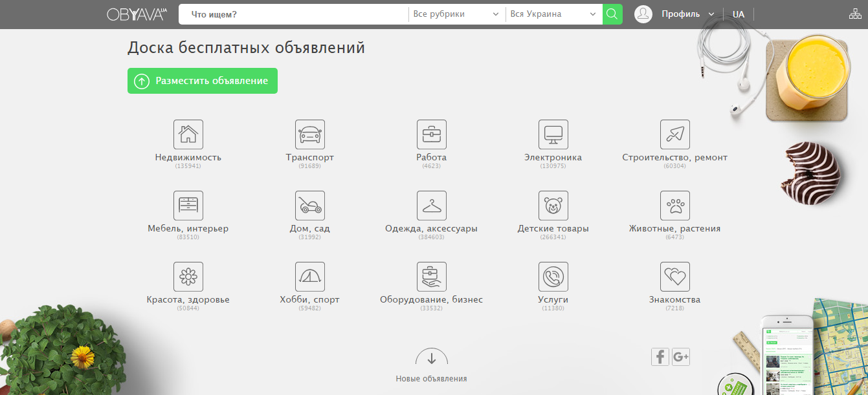Open the sitemap icon in header
This screenshot has width=868, height=395.
click(x=854, y=14)
